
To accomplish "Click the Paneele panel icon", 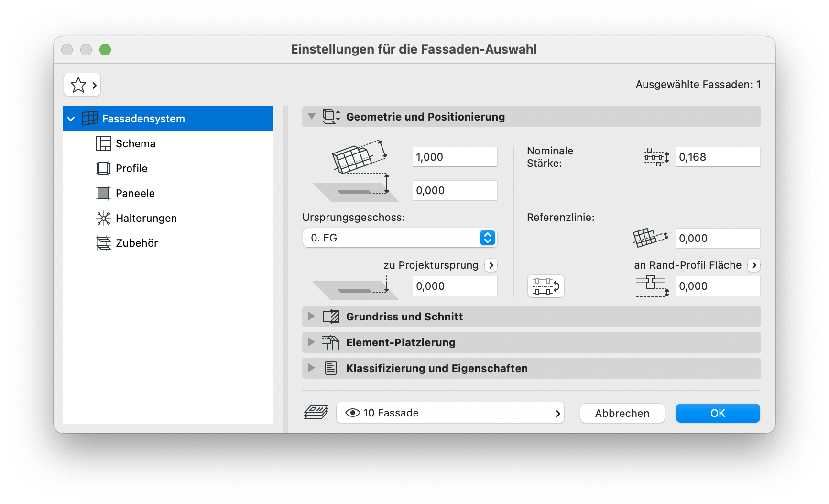I will 103,193.
